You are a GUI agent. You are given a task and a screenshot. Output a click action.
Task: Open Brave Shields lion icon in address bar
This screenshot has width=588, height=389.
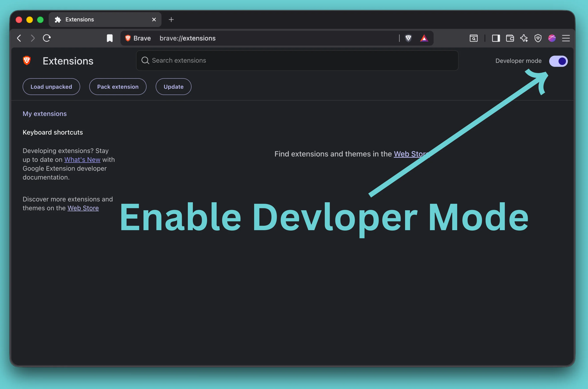tap(408, 38)
